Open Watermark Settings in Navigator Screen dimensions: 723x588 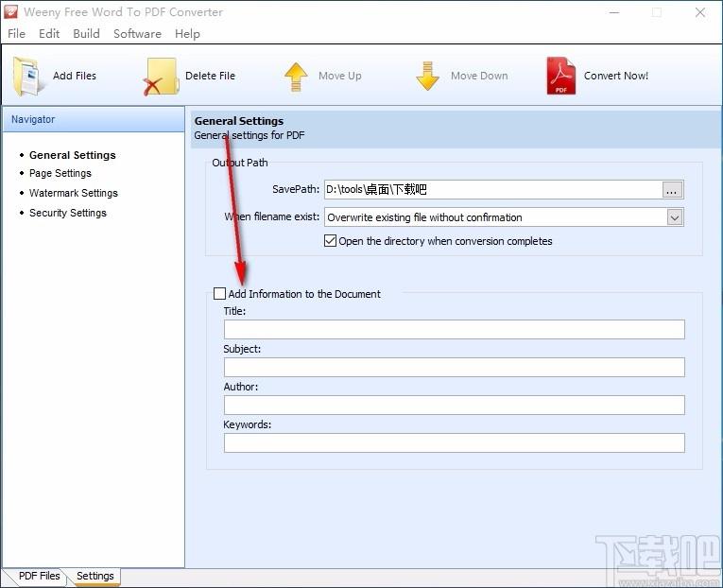coord(74,193)
